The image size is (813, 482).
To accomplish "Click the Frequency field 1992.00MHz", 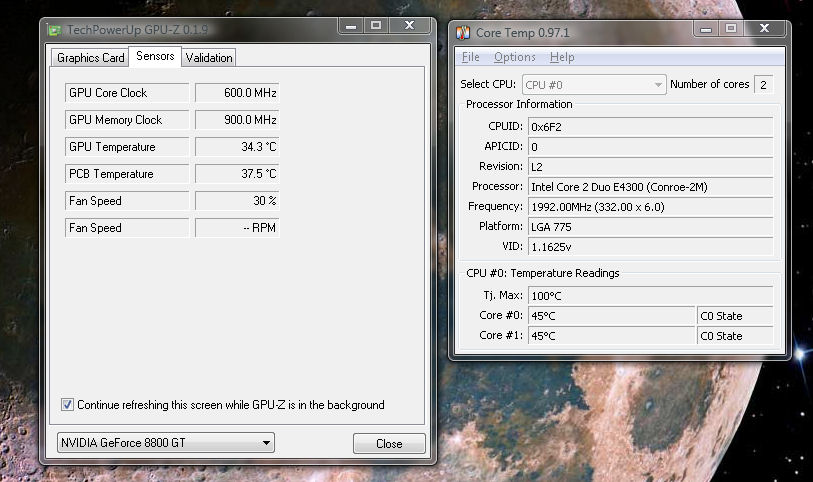I will point(651,207).
